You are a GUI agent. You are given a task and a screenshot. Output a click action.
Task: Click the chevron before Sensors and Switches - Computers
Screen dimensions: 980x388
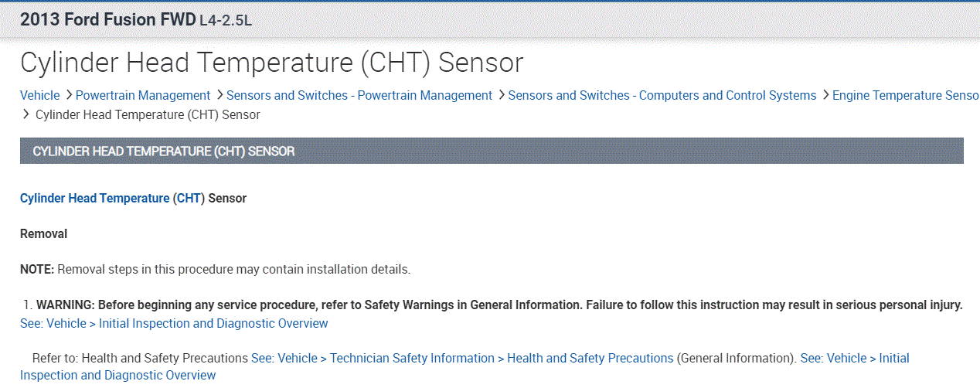(501, 95)
